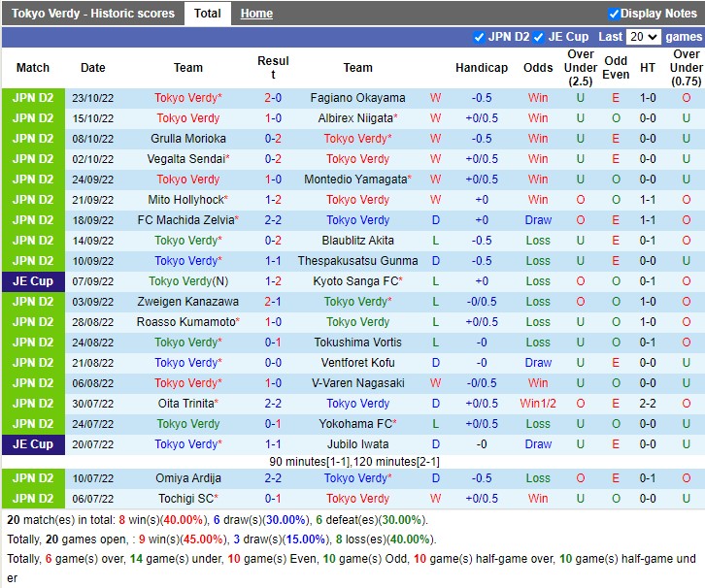Uncheck the JE Cup filter checkbox

(539, 37)
